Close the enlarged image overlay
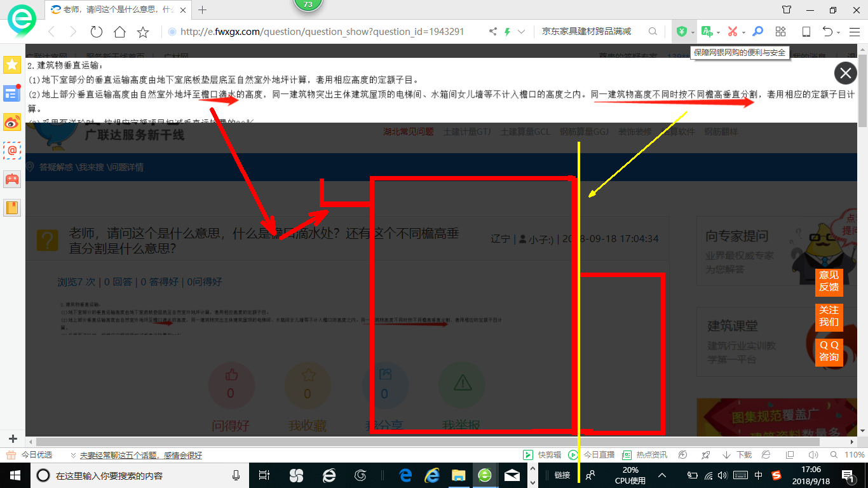 845,74
